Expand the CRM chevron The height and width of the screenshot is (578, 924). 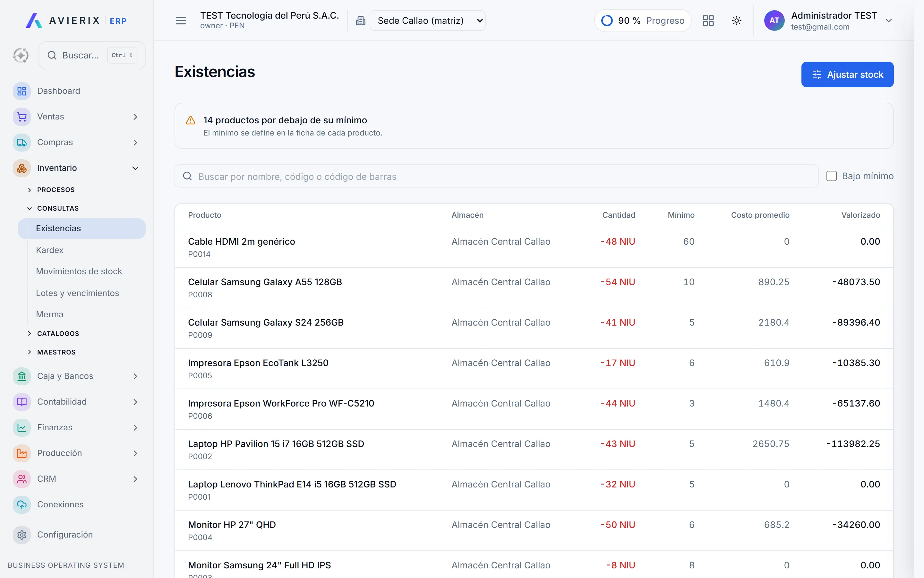click(x=135, y=478)
